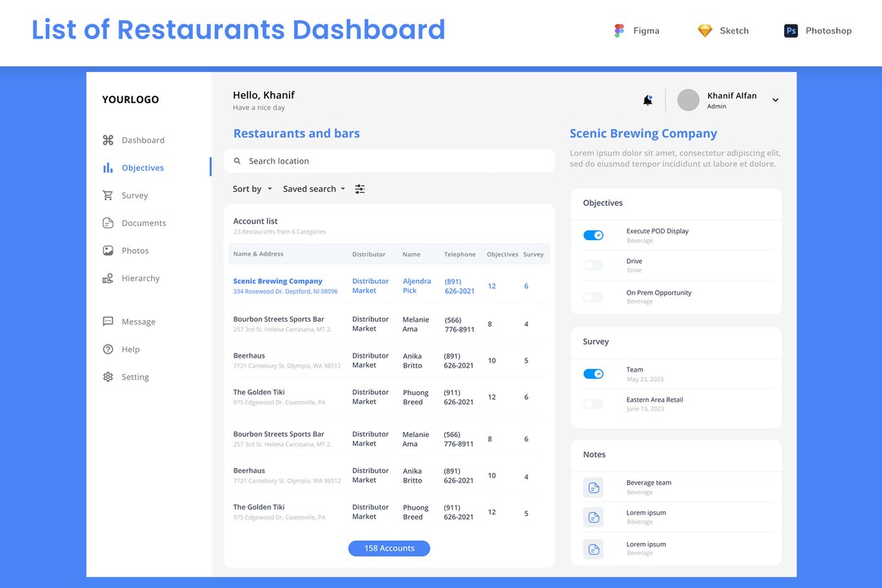Image resolution: width=882 pixels, height=588 pixels.
Task: Enable the Drive objective toggle
Action: (593, 265)
